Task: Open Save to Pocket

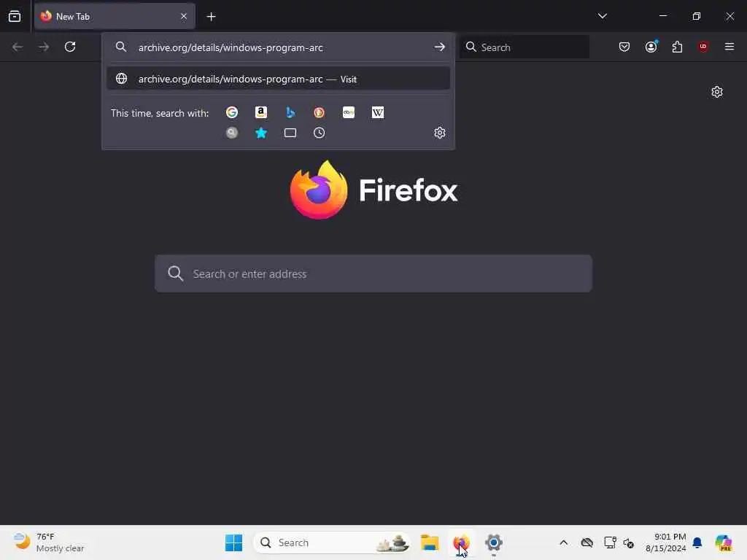Action: coord(624,47)
